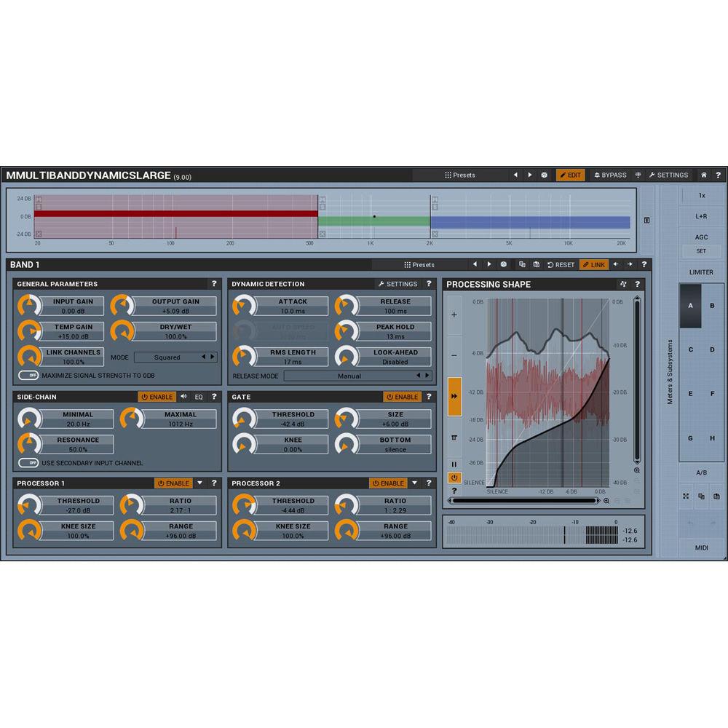Open the MODE dropdown showing Squared
The image size is (728, 728).
[x=176, y=357]
